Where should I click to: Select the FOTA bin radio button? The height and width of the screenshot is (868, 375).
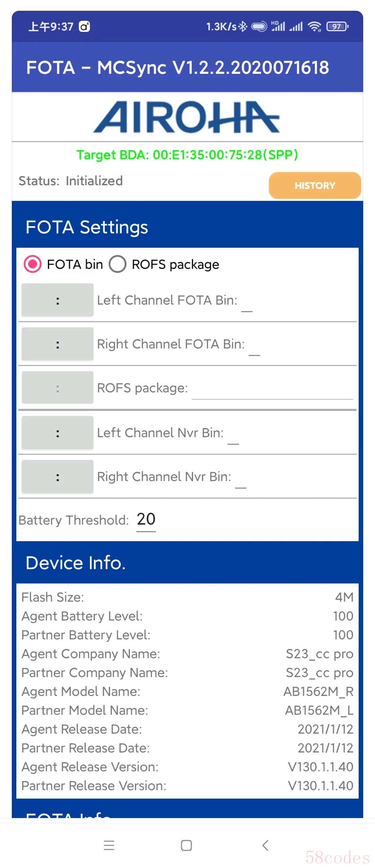pyautogui.click(x=33, y=264)
